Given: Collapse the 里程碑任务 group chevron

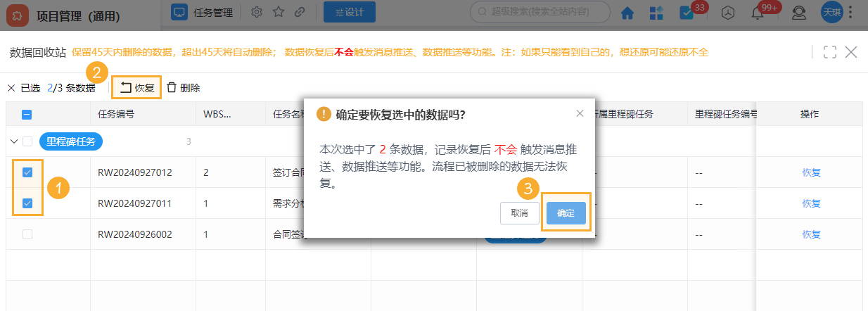Looking at the screenshot, I should (x=13, y=141).
